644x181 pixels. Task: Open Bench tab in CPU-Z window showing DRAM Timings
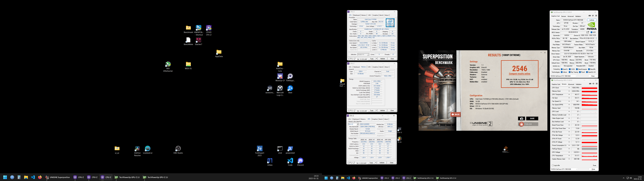381,67
